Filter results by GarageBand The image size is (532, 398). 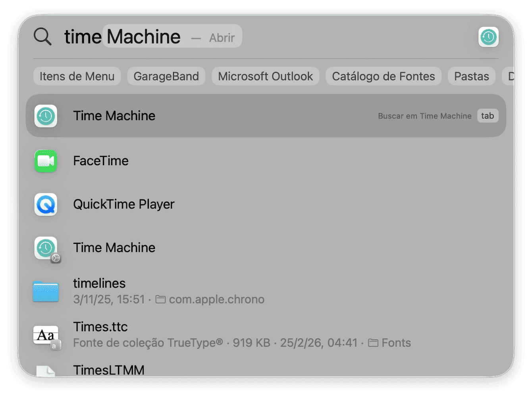166,76
